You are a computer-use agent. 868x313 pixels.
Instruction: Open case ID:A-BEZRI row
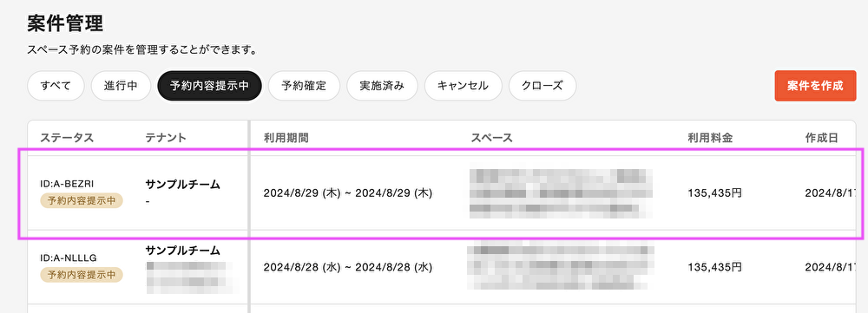click(x=441, y=193)
